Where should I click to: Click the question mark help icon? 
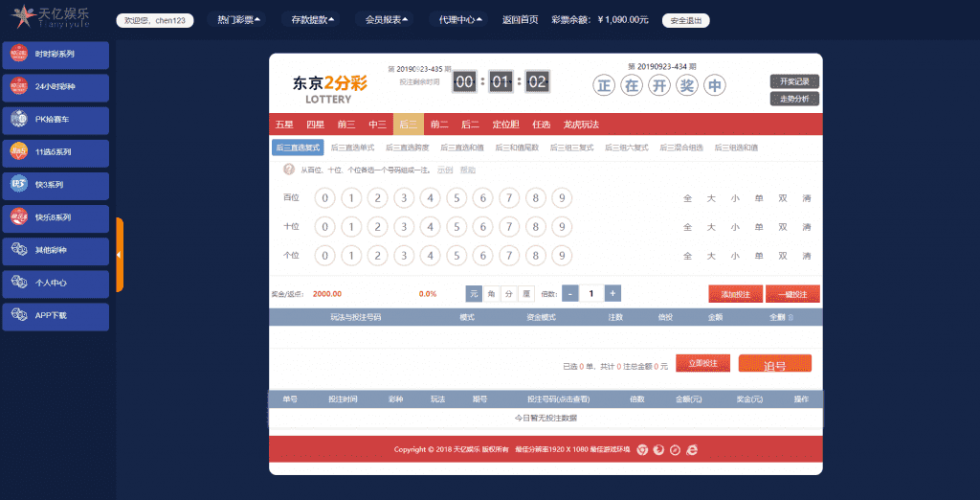pyautogui.click(x=288, y=170)
